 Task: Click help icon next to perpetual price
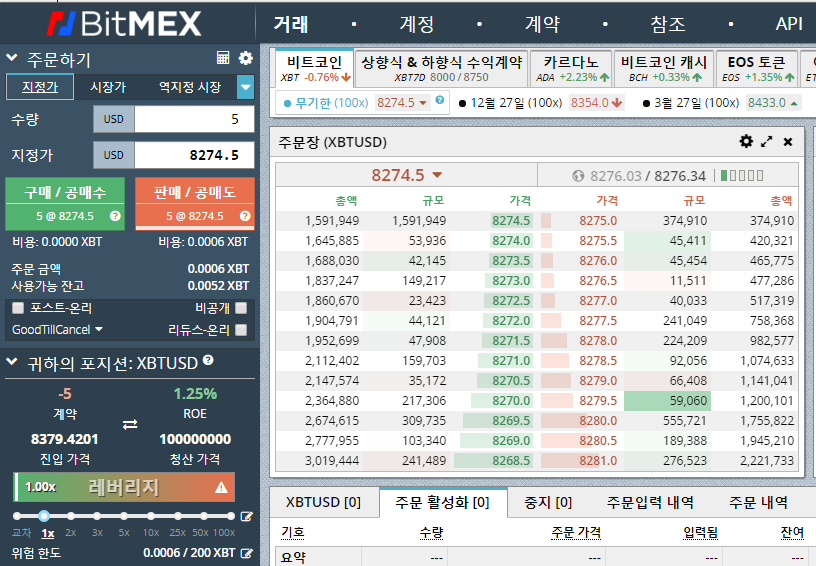440,100
